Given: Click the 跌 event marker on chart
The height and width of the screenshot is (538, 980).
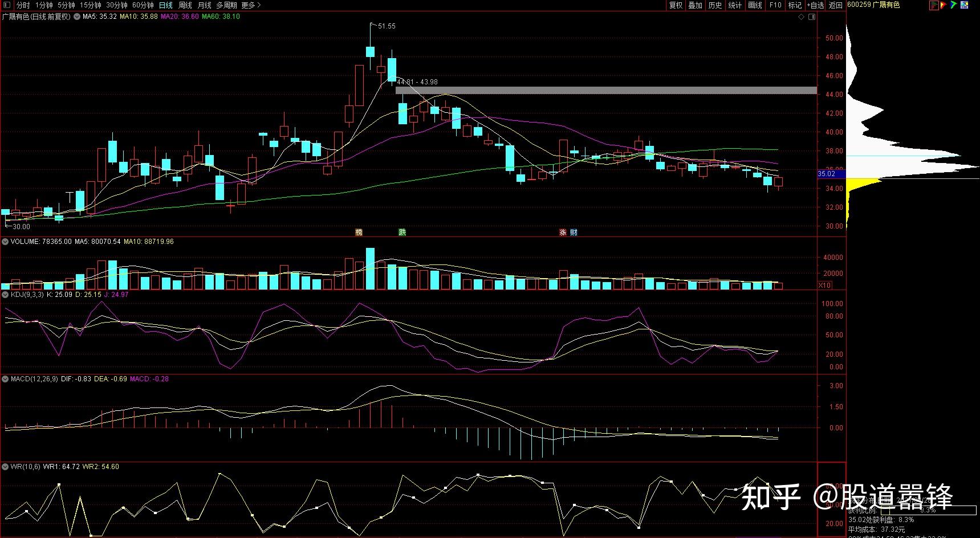Looking at the screenshot, I should 402,232.
